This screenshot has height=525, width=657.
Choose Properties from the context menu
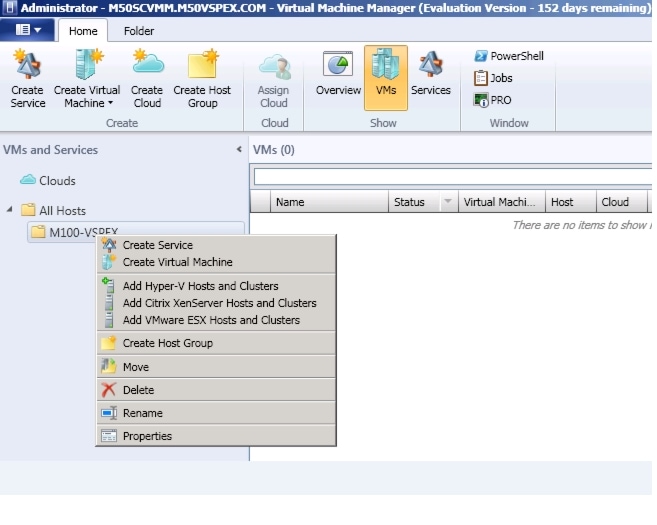(x=216, y=436)
